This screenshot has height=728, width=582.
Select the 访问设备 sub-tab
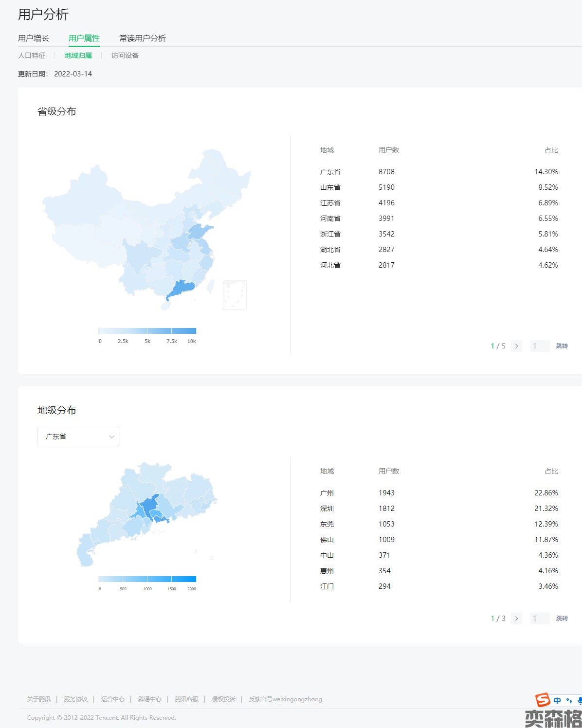125,55
